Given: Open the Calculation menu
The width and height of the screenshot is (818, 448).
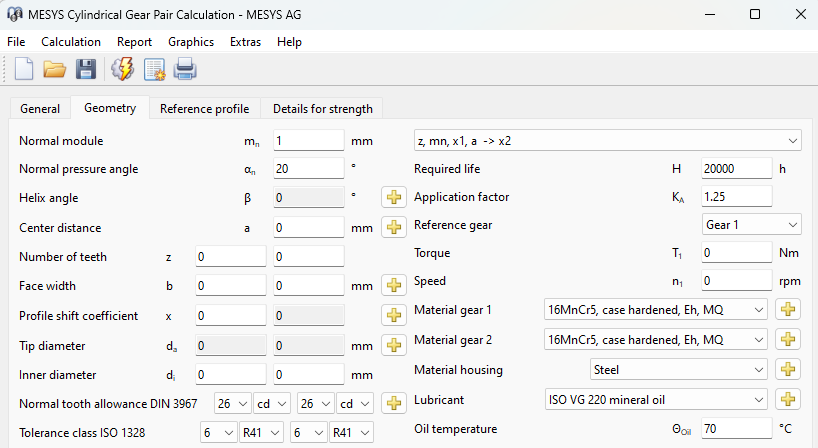Looking at the screenshot, I should click(x=71, y=42).
